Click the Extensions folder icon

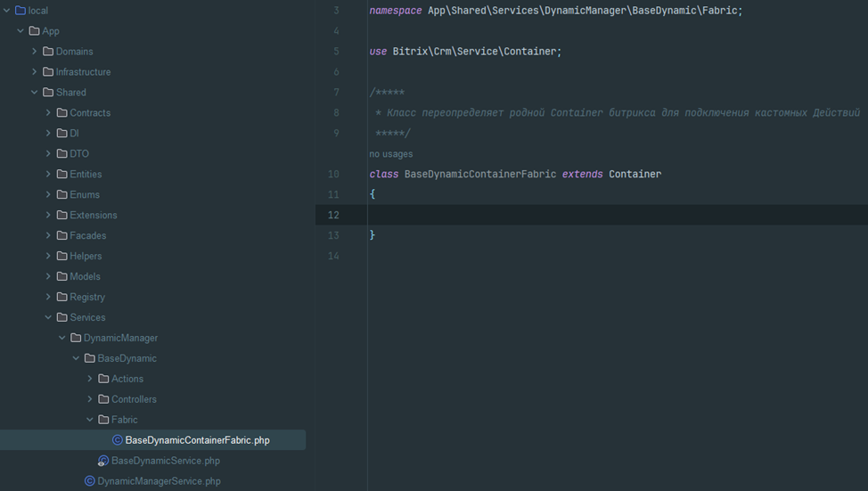click(x=62, y=216)
